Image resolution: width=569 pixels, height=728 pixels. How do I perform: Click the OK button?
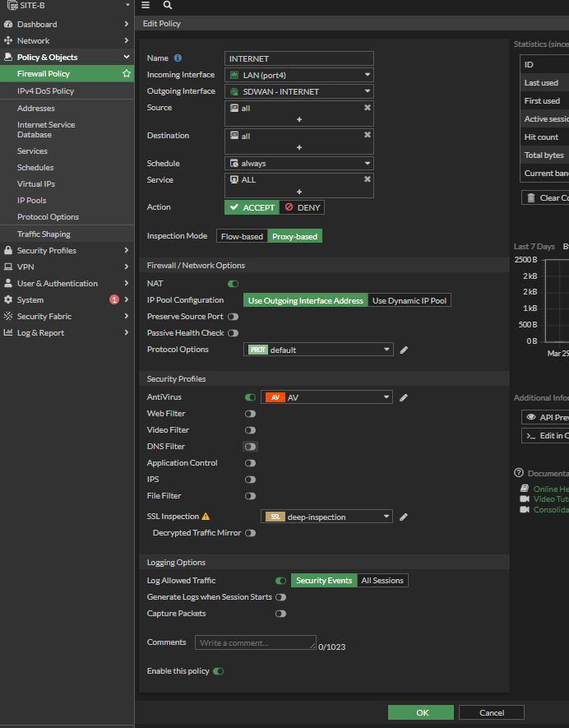click(421, 712)
